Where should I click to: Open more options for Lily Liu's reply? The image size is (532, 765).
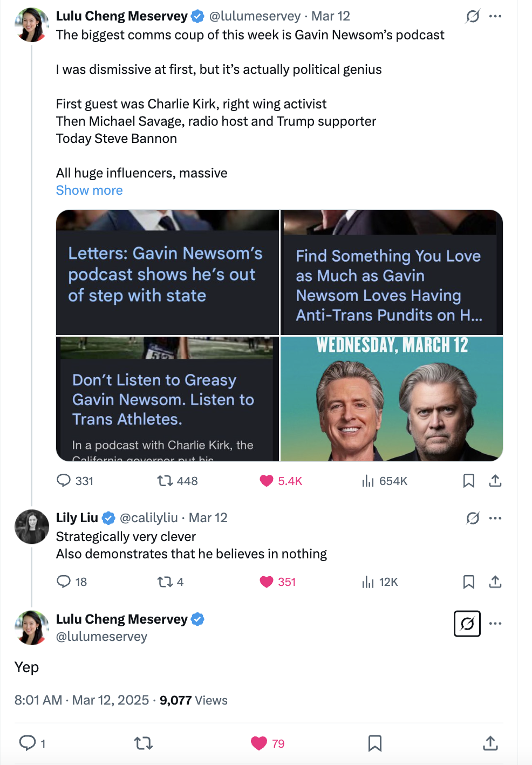(x=495, y=518)
